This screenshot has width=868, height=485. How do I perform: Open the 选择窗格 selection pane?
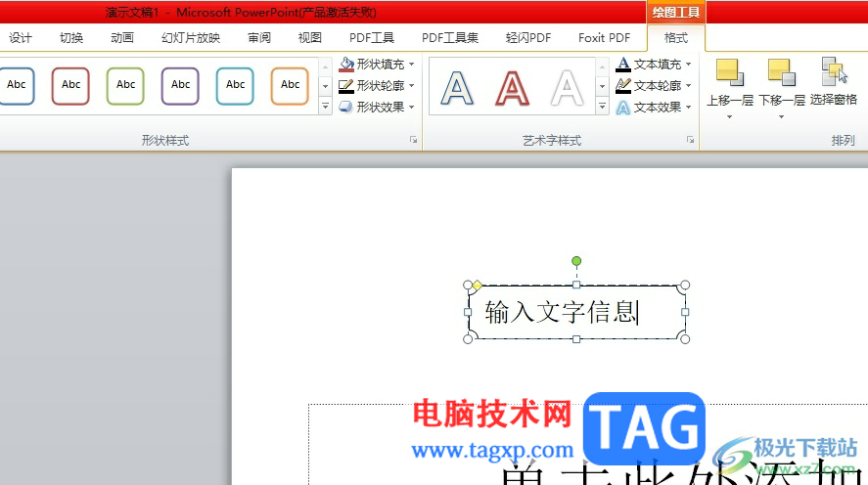(x=834, y=81)
